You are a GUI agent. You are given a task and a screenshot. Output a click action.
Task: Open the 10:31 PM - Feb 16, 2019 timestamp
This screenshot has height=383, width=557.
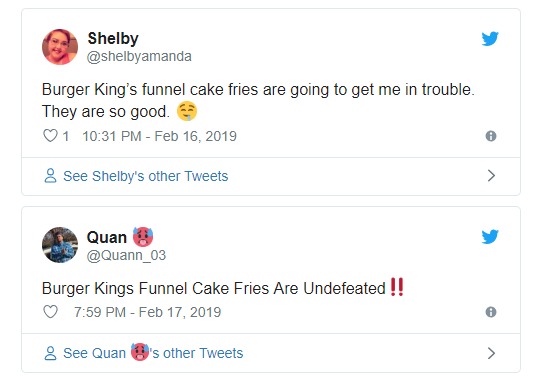point(159,136)
